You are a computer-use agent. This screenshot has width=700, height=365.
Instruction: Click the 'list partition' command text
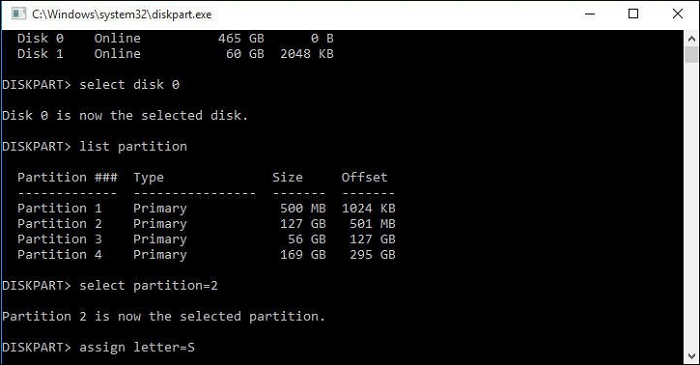tap(133, 146)
